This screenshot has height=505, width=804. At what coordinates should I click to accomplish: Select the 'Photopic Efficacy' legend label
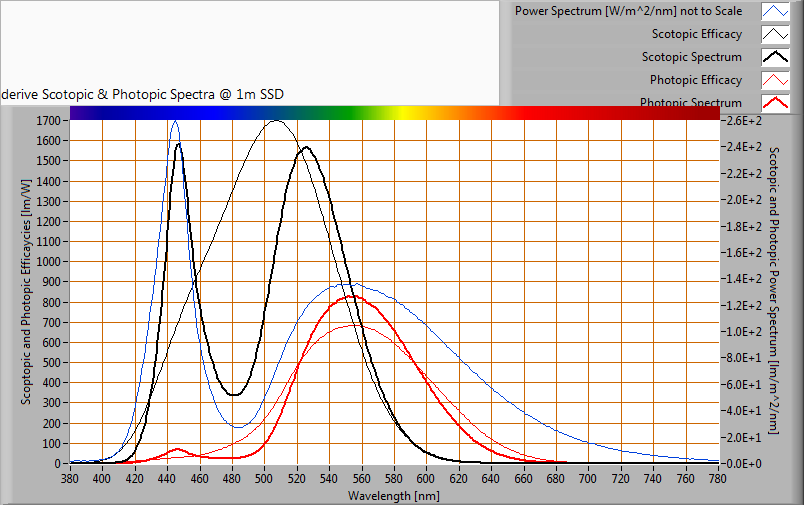[695, 80]
